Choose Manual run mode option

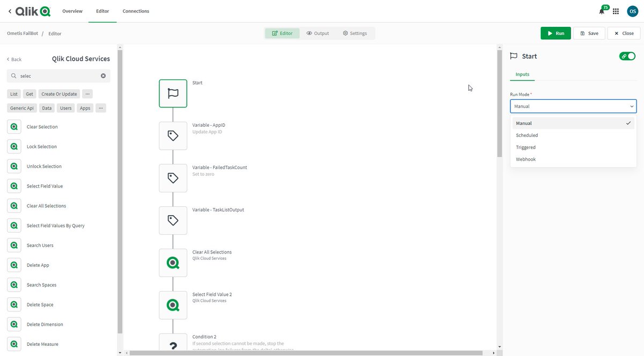573,123
